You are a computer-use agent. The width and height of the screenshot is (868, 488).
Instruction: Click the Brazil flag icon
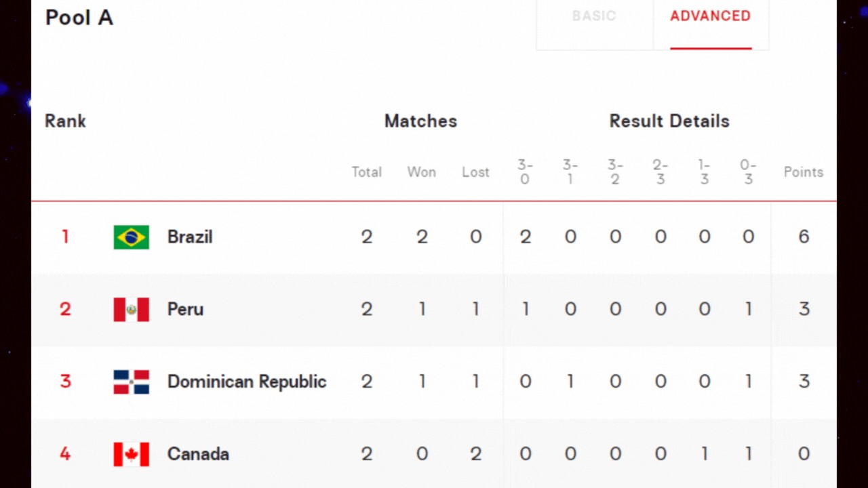click(131, 237)
